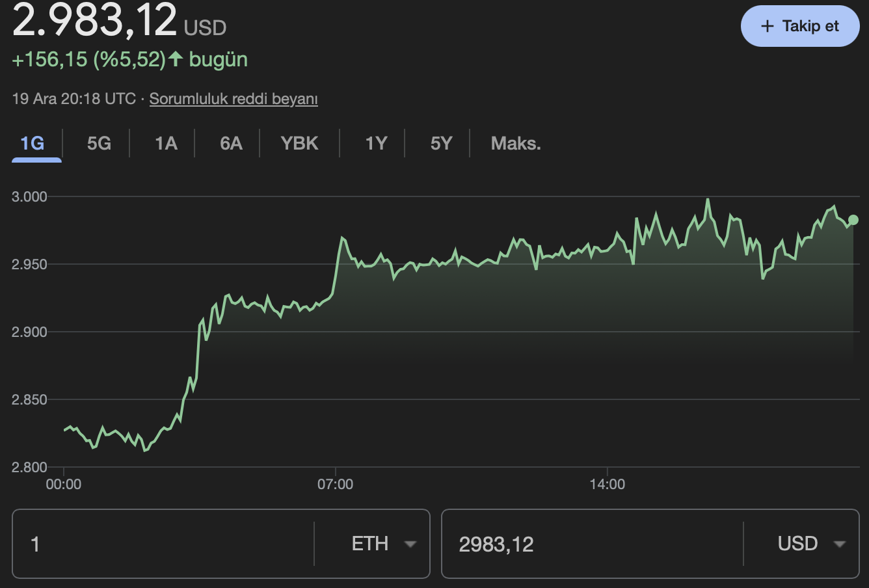This screenshot has height=588, width=869.
Task: Open the ETH currency dropdown arrow
Action: click(x=410, y=544)
